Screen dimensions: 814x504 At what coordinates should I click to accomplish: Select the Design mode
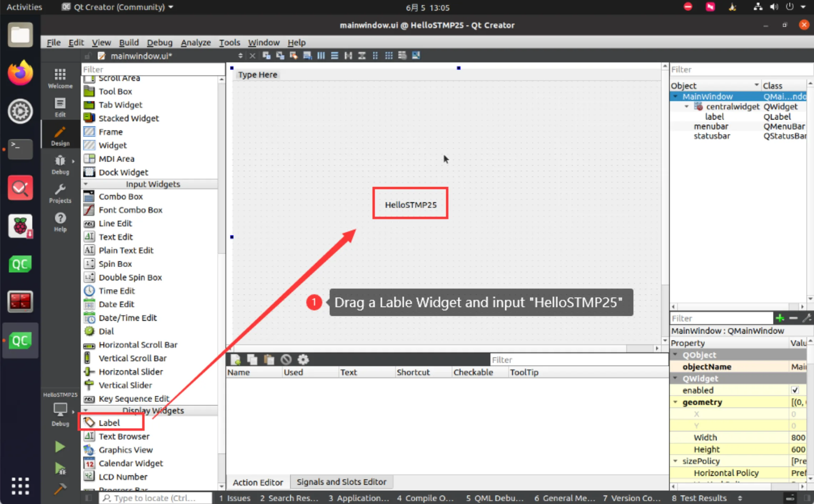(x=60, y=136)
